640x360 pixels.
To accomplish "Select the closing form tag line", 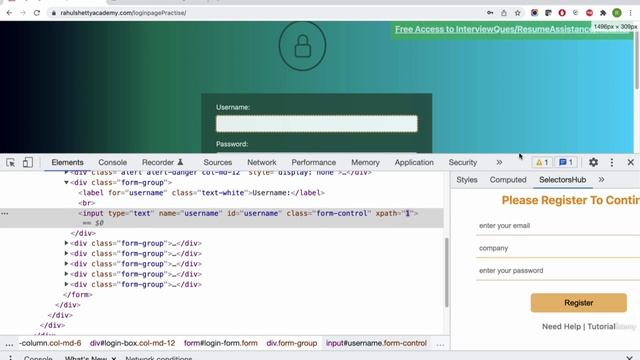I will [x=78, y=295].
